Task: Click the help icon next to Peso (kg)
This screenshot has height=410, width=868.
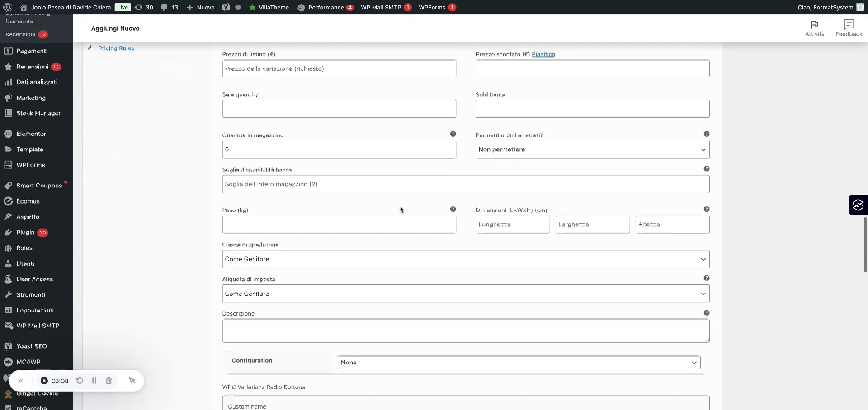Action: click(453, 209)
